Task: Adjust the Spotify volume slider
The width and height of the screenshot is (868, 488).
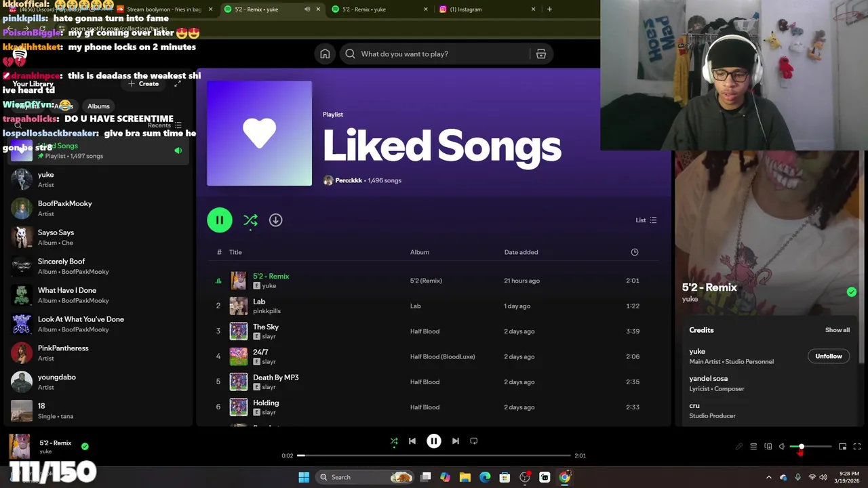Action: [810, 447]
